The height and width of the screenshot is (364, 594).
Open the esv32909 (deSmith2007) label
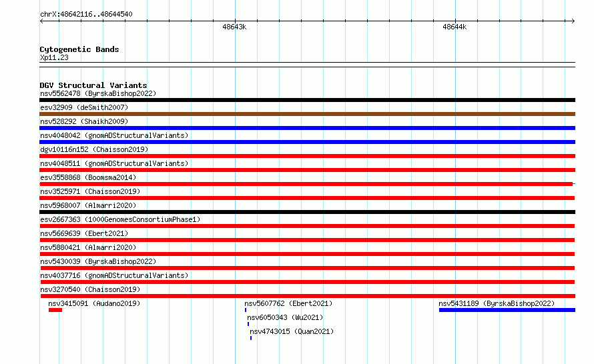[84, 107]
